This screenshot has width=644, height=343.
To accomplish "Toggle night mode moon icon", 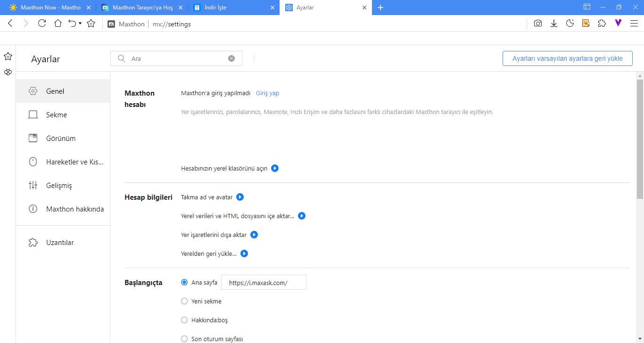I will click(x=570, y=23).
